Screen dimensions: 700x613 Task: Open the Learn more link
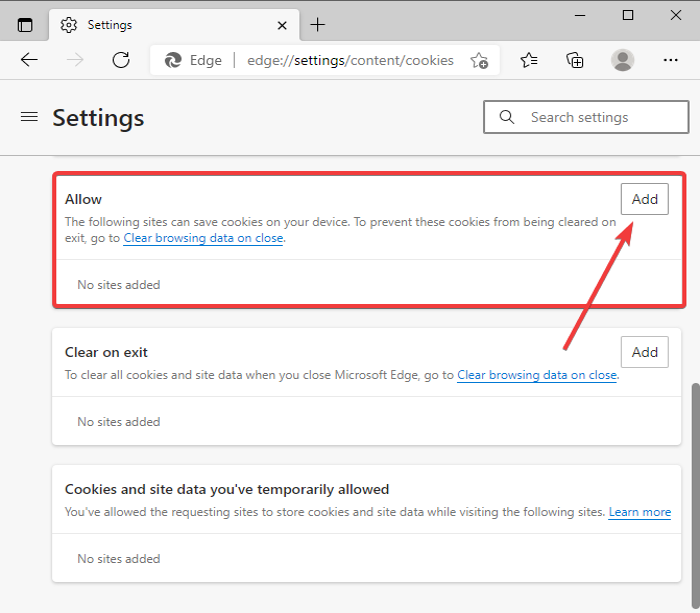[640, 512]
